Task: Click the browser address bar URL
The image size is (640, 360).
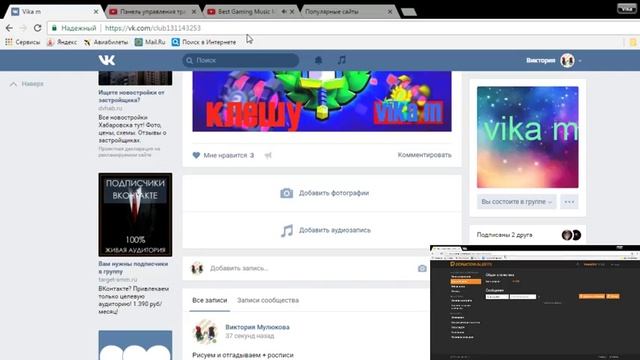Action: click(x=153, y=28)
